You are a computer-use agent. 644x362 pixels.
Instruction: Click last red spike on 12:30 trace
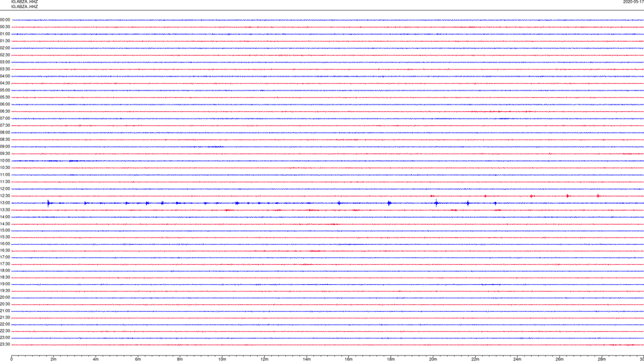(x=598, y=196)
